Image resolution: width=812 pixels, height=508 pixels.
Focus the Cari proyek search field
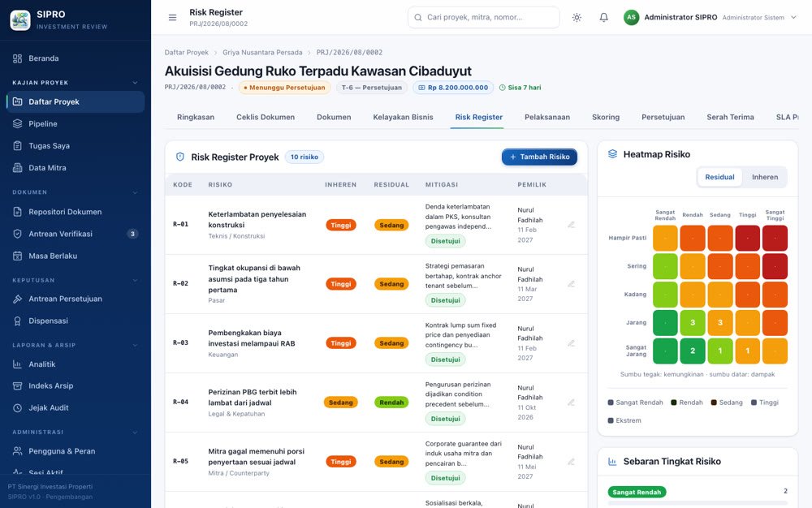[x=484, y=18]
